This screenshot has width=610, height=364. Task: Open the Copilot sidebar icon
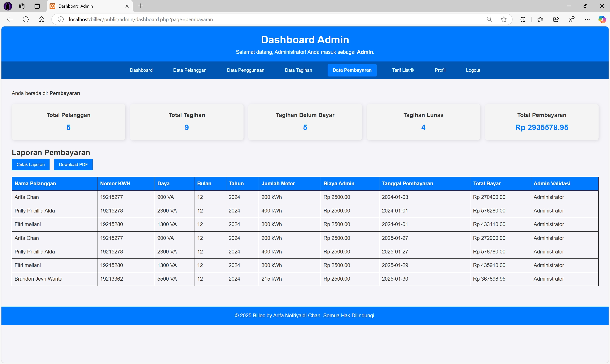pyautogui.click(x=602, y=19)
